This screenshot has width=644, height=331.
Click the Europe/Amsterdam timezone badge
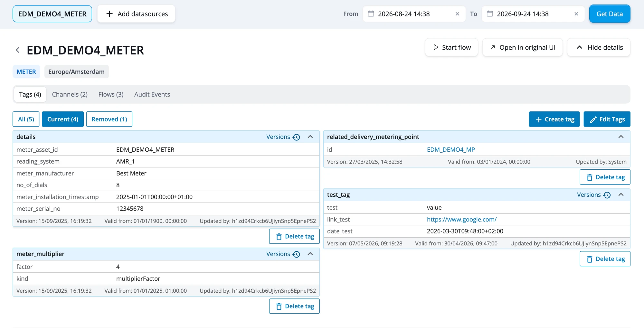point(77,72)
